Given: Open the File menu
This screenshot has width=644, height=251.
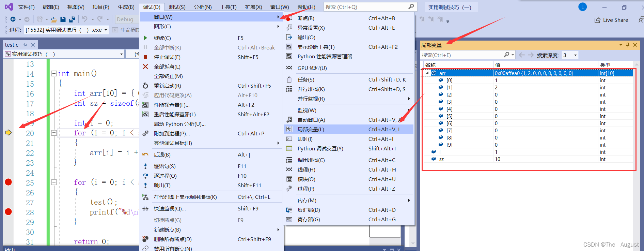Looking at the screenshot, I should tap(26, 7).
